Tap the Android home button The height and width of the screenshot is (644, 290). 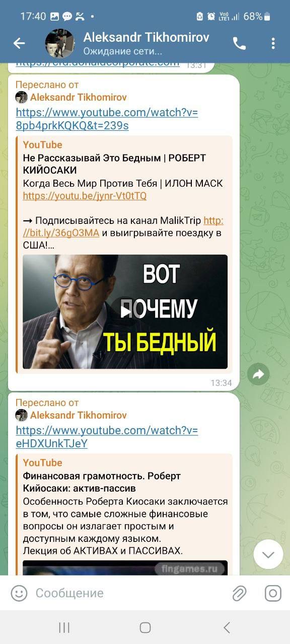tap(145, 627)
